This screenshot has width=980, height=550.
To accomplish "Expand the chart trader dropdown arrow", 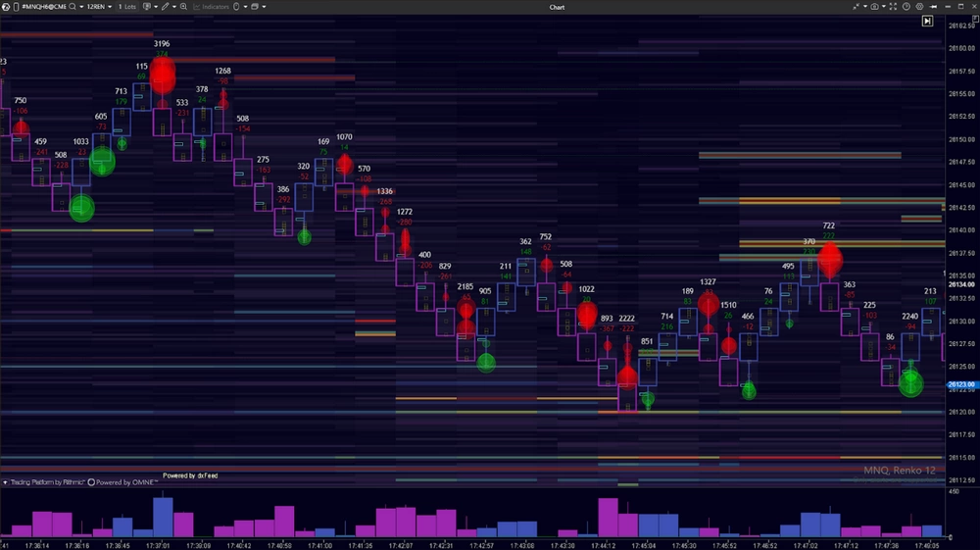I will coord(156,6).
